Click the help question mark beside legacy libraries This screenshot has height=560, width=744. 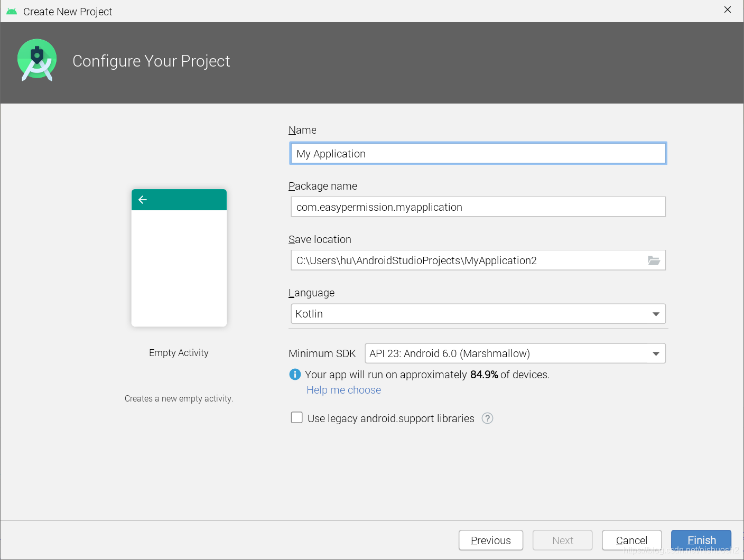click(488, 418)
